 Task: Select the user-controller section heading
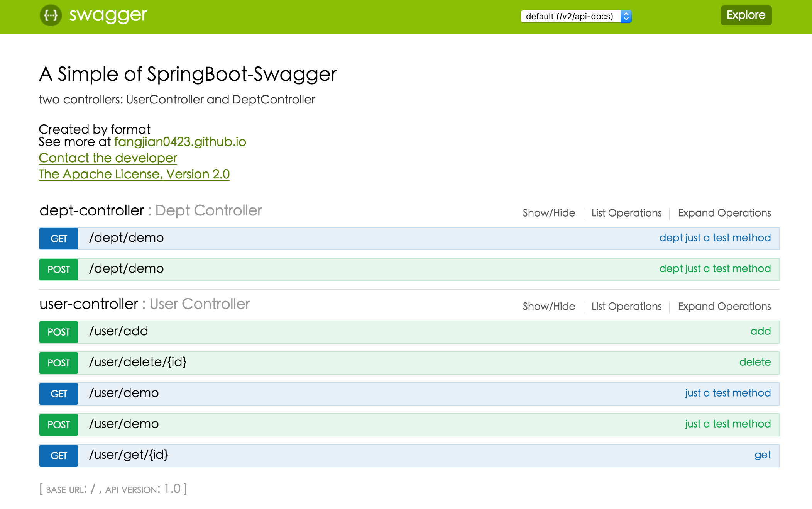(x=89, y=304)
